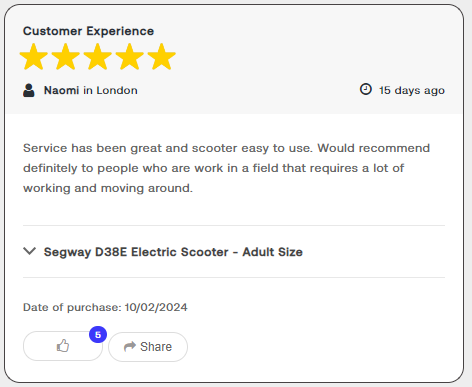472x387 pixels.
Task: Select the first rating star
Action: pyautogui.click(x=34, y=57)
